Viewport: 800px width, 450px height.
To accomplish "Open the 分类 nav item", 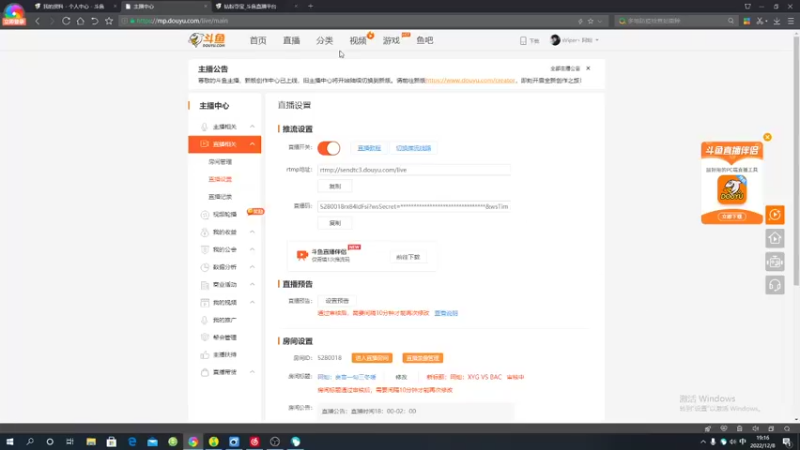I will pyautogui.click(x=324, y=40).
